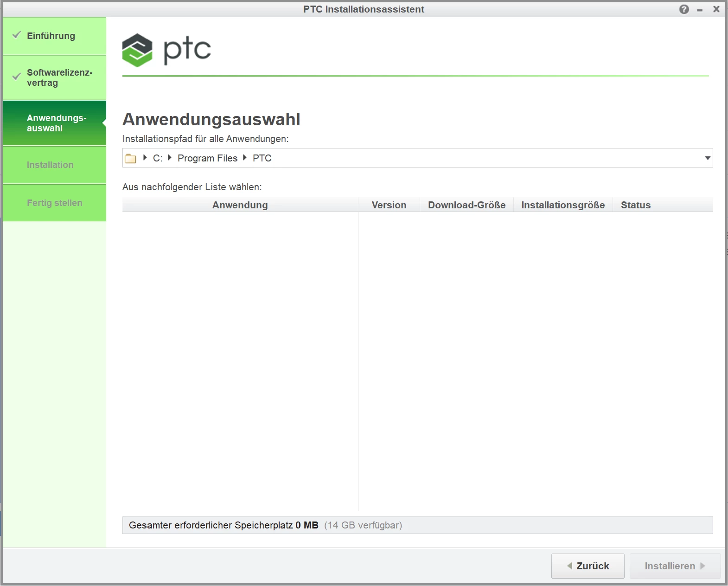Open the help question mark icon
The image size is (728, 586).
[x=684, y=9]
